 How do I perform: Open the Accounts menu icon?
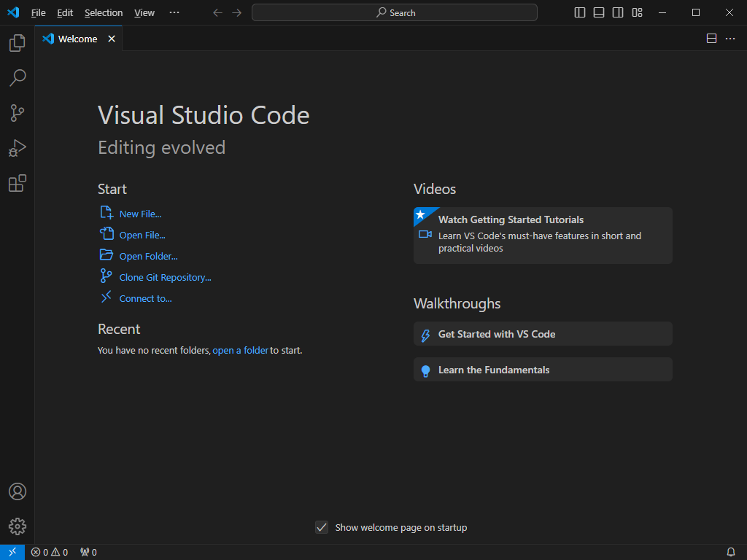click(18, 491)
